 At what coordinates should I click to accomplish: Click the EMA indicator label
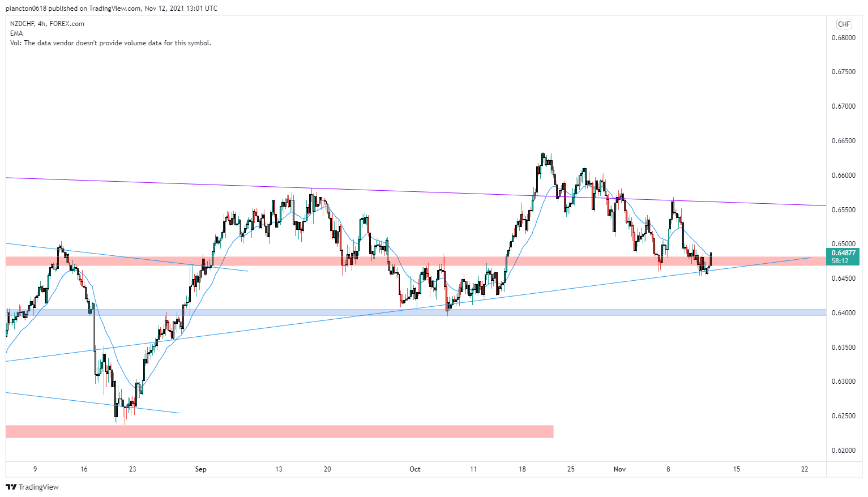coord(16,33)
